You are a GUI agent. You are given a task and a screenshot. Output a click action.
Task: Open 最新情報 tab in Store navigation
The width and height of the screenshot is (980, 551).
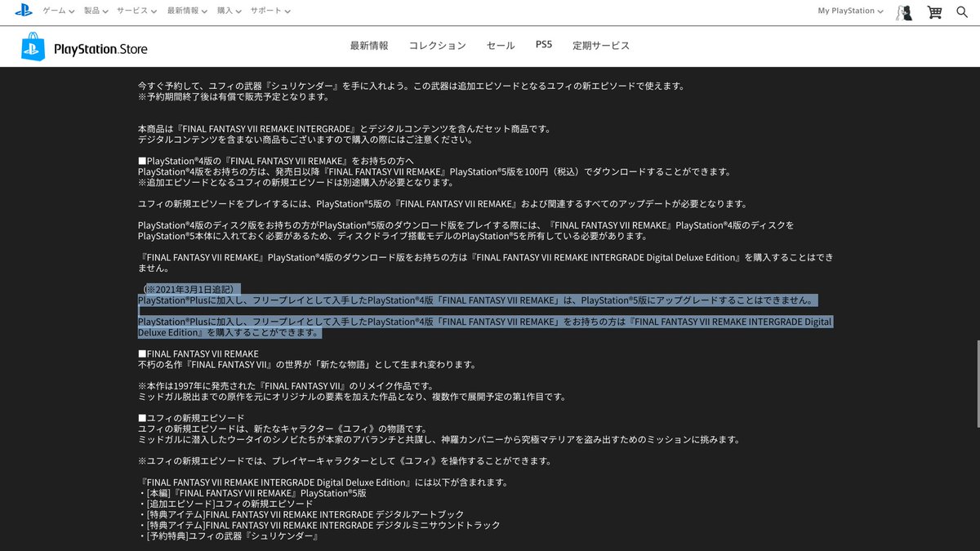pyautogui.click(x=369, y=46)
